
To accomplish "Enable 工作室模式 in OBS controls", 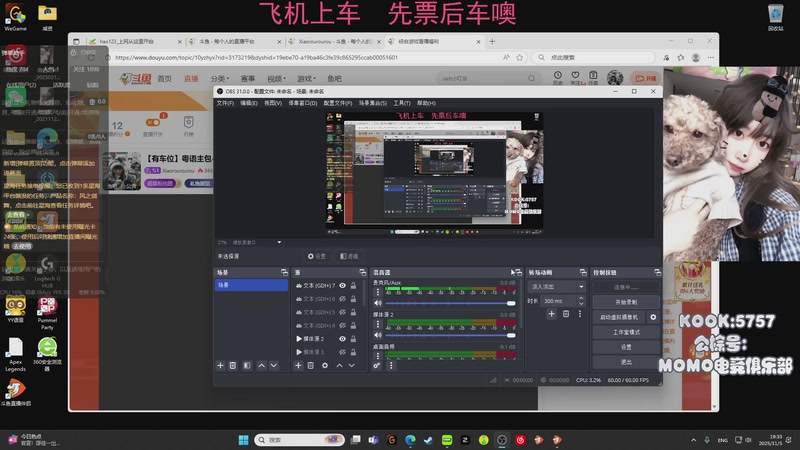I will 626,332.
